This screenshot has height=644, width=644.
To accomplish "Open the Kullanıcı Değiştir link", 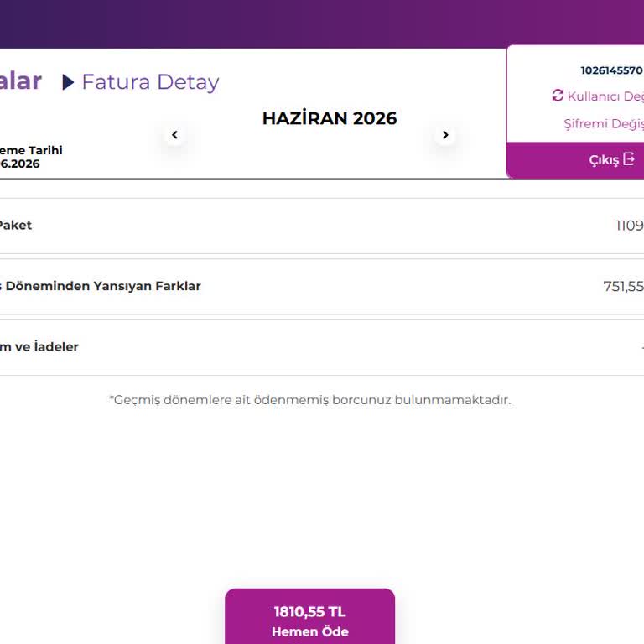I will 605,96.
